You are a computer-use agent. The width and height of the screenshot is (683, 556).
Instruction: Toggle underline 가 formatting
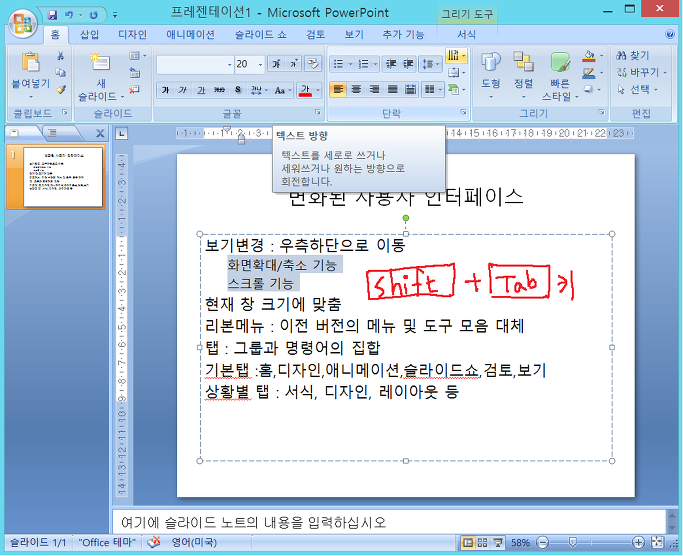click(201, 90)
